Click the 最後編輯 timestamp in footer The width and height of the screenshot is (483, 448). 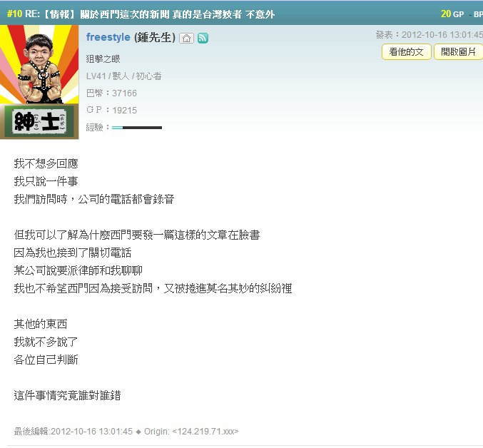point(73,432)
